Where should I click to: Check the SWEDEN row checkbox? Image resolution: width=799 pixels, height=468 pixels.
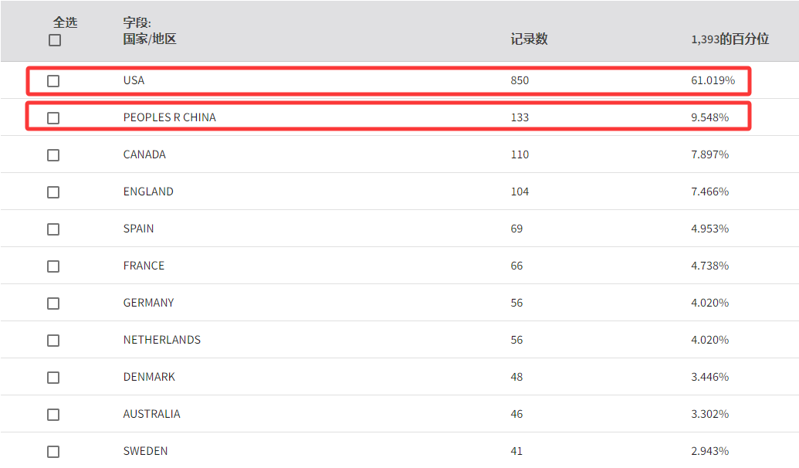(x=53, y=452)
